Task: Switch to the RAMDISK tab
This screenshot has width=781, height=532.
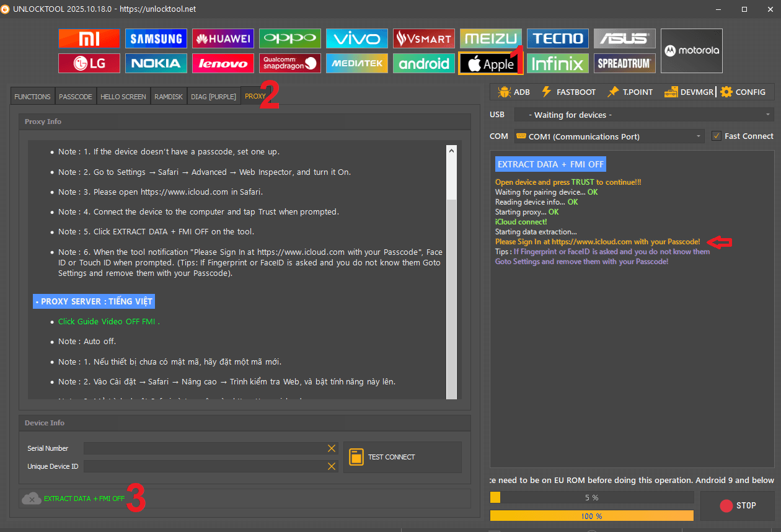Action: 169,97
